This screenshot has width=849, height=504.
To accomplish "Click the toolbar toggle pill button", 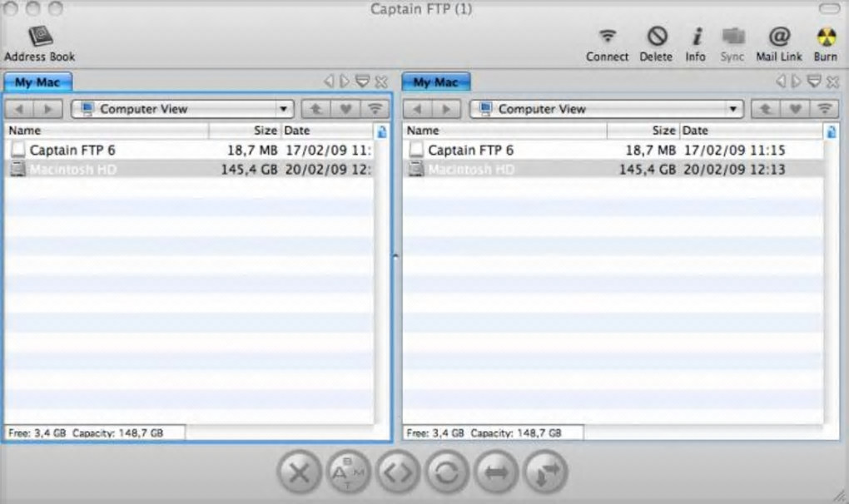I will 829,8.
